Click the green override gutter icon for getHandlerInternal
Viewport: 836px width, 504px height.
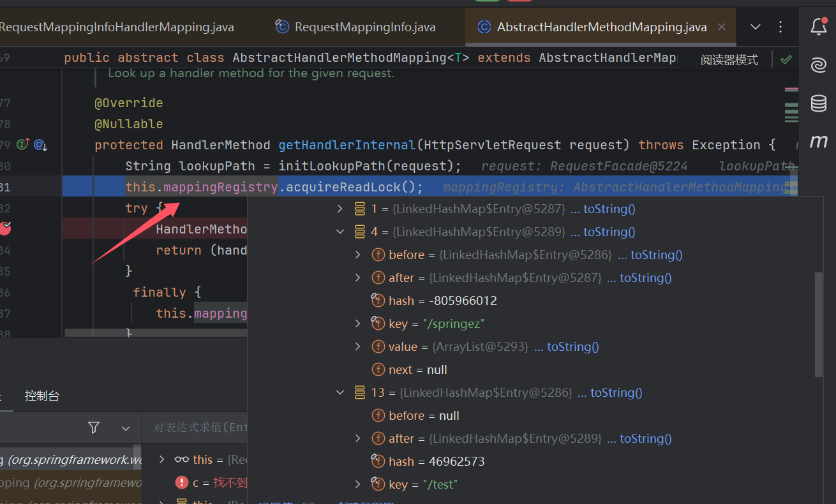23,145
